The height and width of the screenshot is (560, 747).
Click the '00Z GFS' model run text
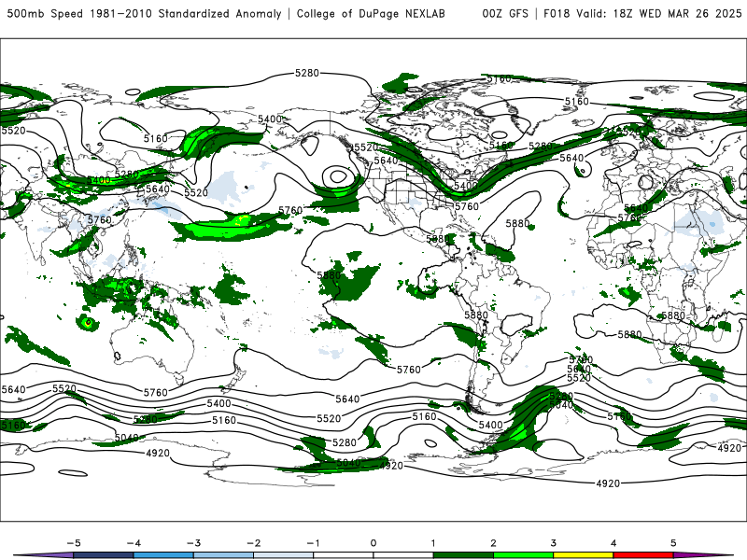coord(505,13)
